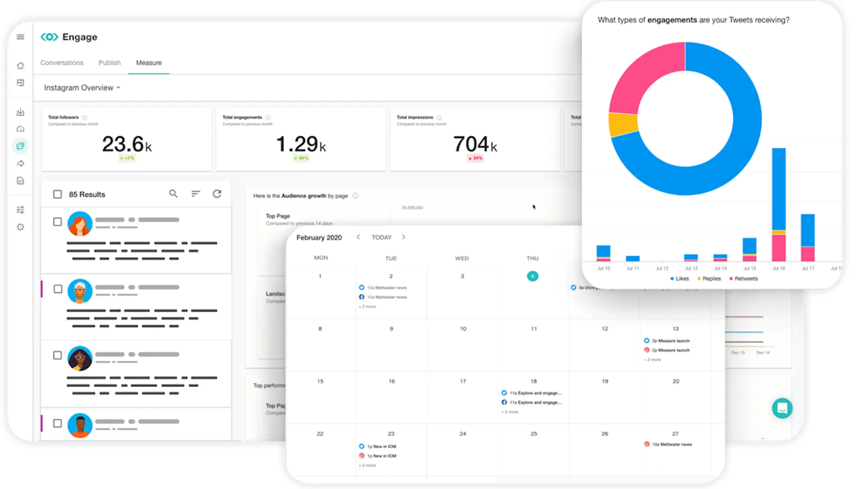
Task: Open the settings gear in sidebar
Action: click(x=20, y=227)
